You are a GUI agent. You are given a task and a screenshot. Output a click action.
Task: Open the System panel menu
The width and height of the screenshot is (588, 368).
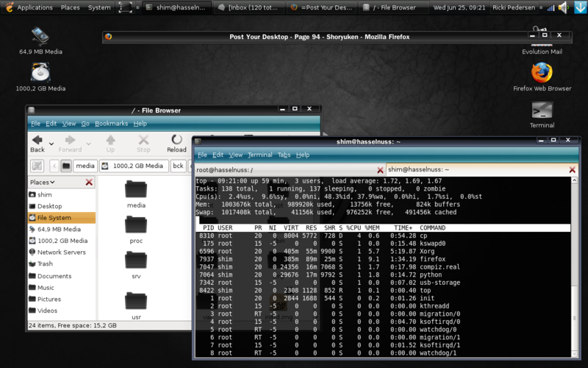point(99,7)
